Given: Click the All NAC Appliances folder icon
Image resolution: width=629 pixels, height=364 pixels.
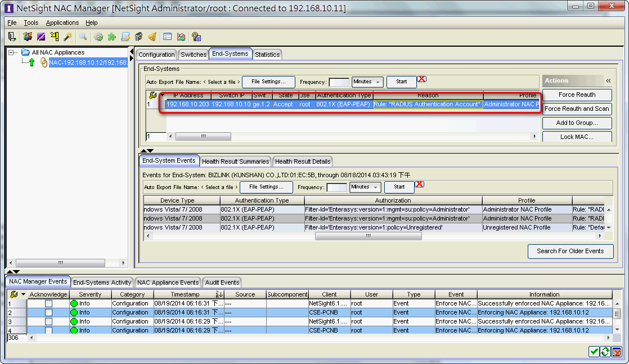Looking at the screenshot, I should pyautogui.click(x=26, y=52).
